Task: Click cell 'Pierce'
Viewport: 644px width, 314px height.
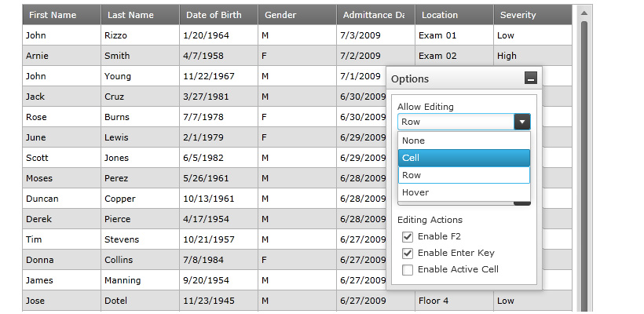Action: 140,219
